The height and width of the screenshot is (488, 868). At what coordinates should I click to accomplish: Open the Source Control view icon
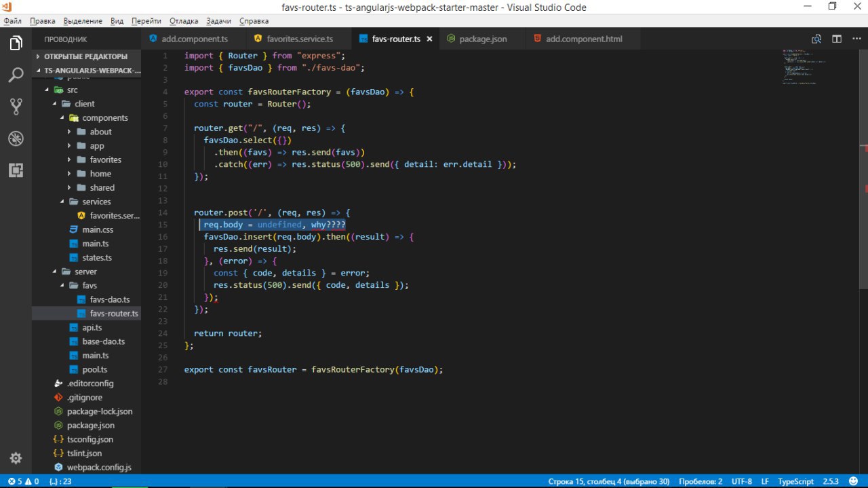click(x=16, y=106)
